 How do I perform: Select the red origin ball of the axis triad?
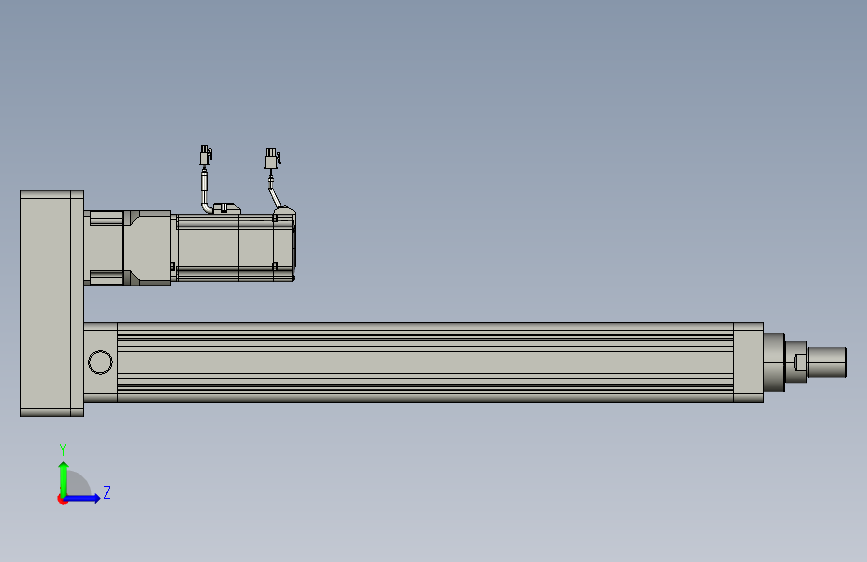[62, 499]
